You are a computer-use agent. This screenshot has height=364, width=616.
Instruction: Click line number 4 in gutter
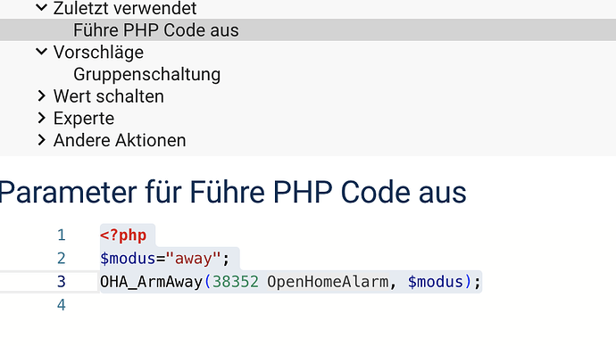62,305
